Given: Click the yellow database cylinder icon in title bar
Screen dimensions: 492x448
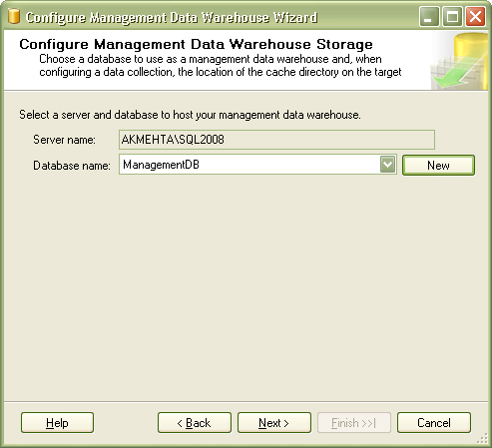Looking at the screenshot, I should tap(14, 16).
